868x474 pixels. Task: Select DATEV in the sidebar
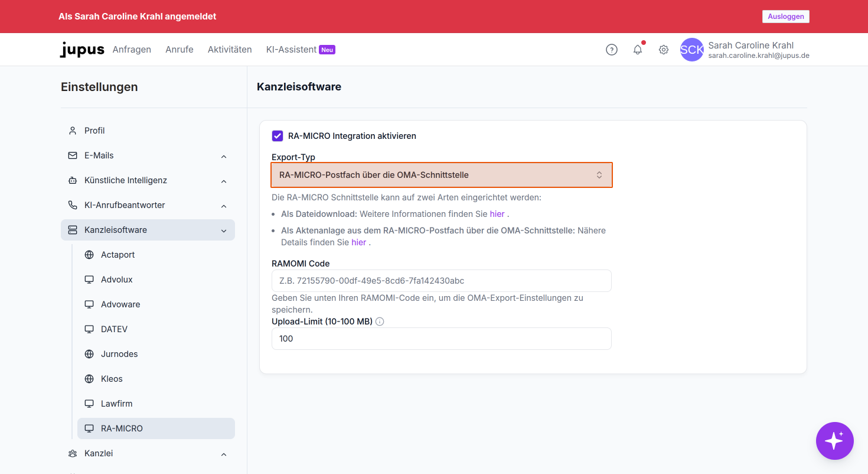pyautogui.click(x=156, y=329)
